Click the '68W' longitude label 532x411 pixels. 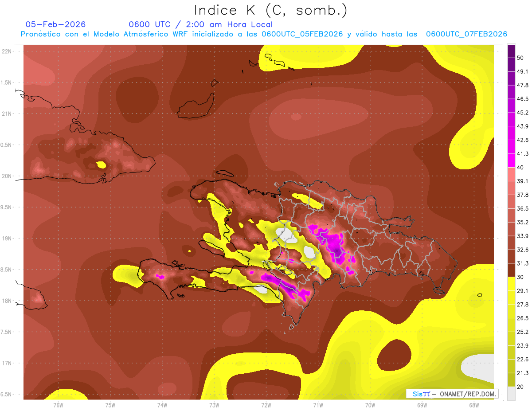tap(474, 404)
